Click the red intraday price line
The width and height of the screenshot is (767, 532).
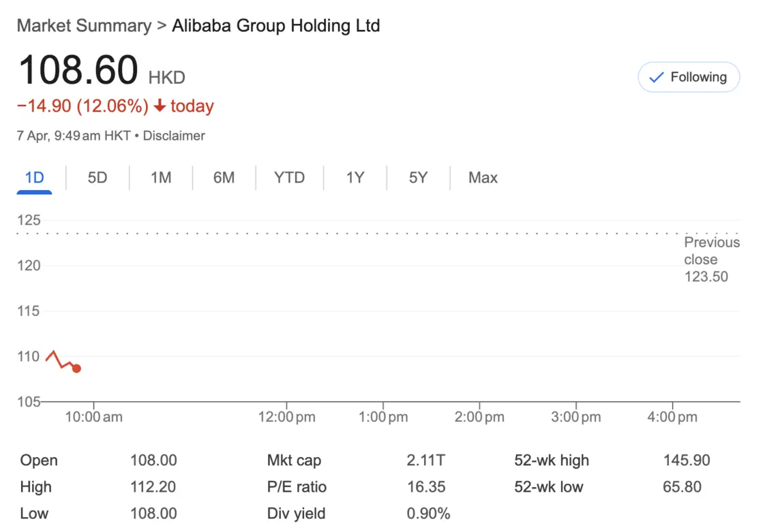click(x=60, y=360)
